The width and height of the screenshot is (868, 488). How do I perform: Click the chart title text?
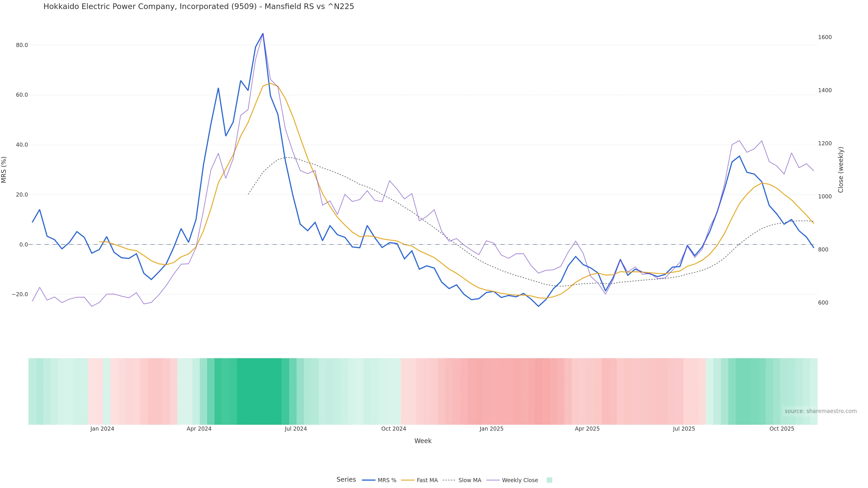198,6
